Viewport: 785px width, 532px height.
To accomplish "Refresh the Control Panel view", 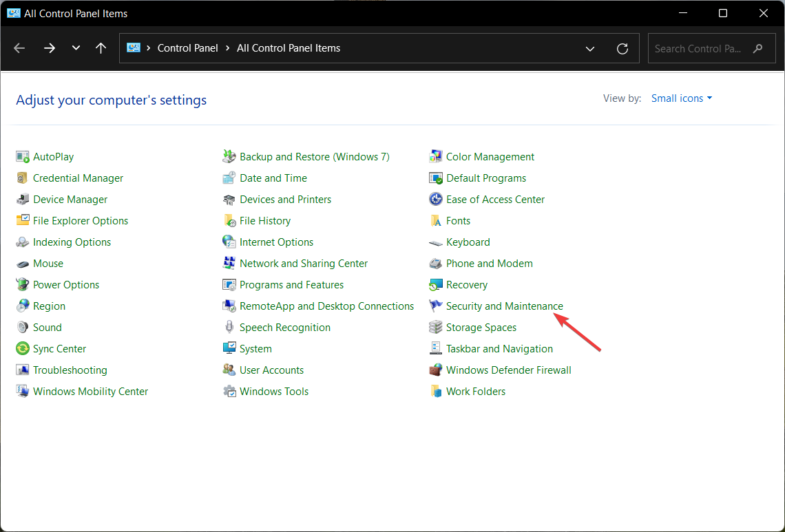I will tap(622, 48).
